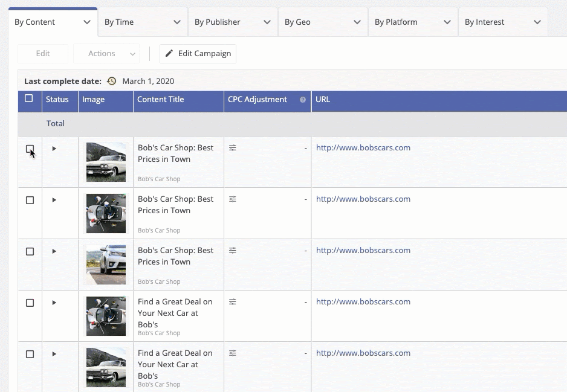Expand the fourth row's status triangle
The height and width of the screenshot is (392, 567).
[54, 302]
